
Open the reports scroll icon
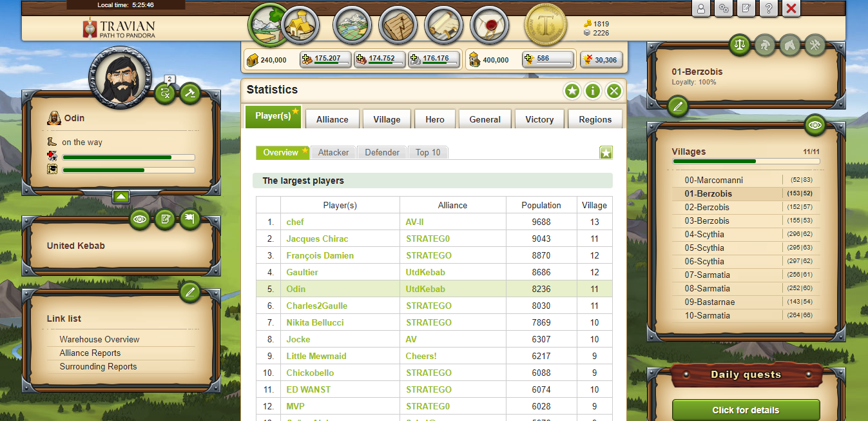click(x=444, y=25)
